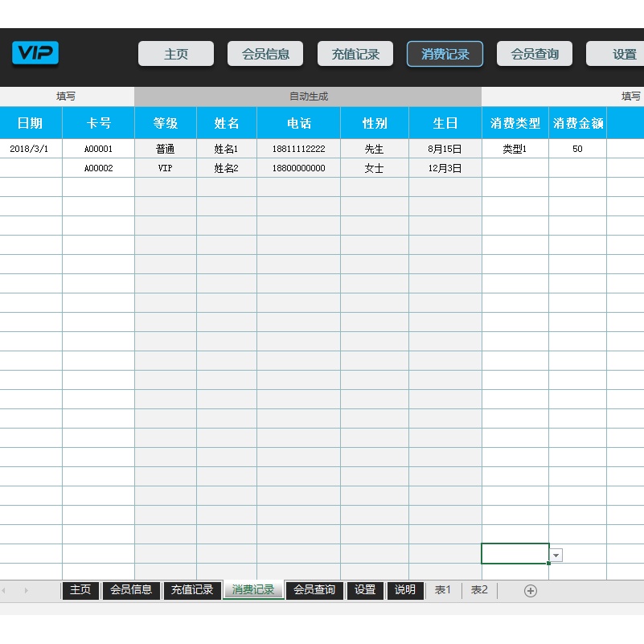This screenshot has width=644, height=644.
Task: Switch to the 说明 sheet tab
Action: pyautogui.click(x=405, y=590)
